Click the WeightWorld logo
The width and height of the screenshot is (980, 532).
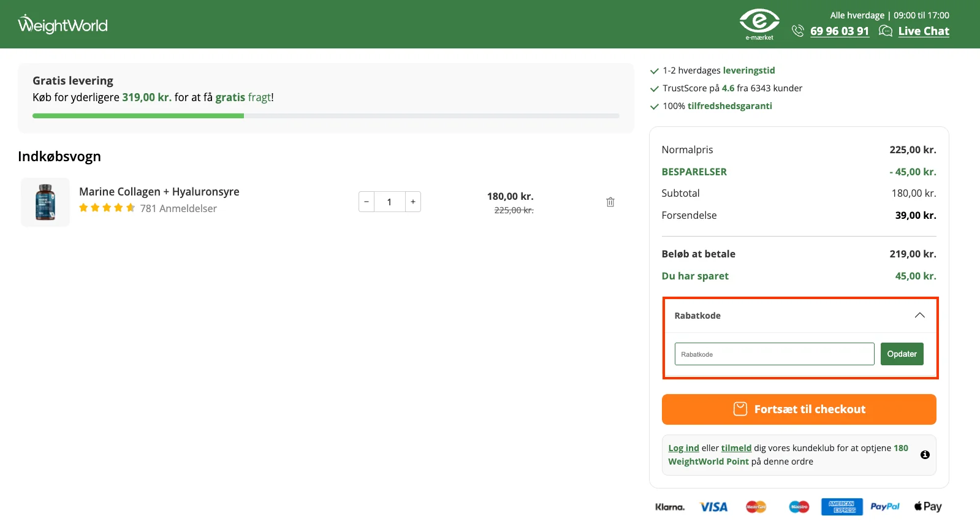point(63,25)
